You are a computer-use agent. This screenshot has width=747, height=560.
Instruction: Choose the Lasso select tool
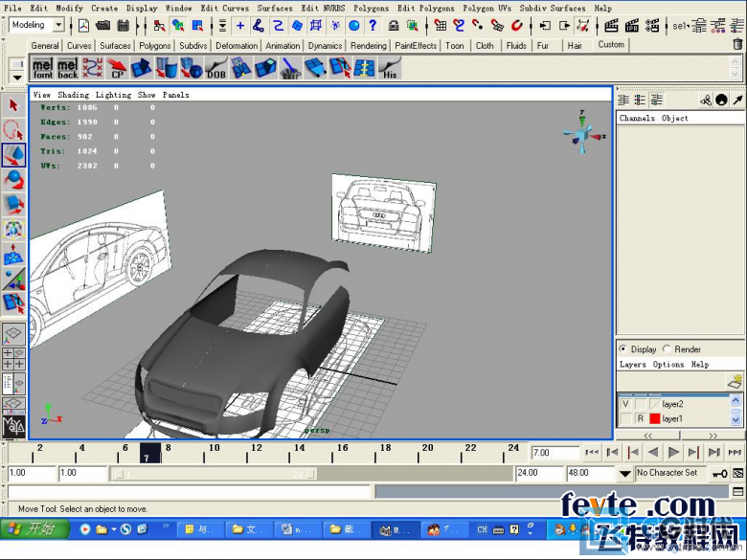[13, 129]
